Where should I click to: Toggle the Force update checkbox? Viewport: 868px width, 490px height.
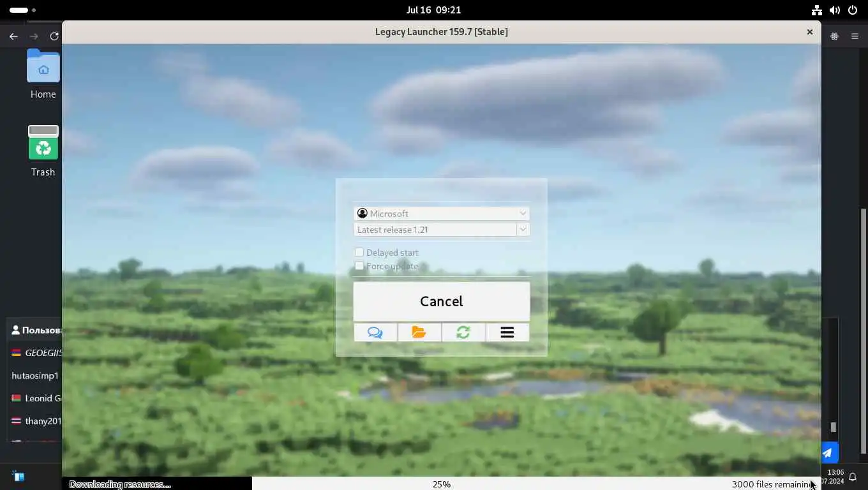point(359,266)
